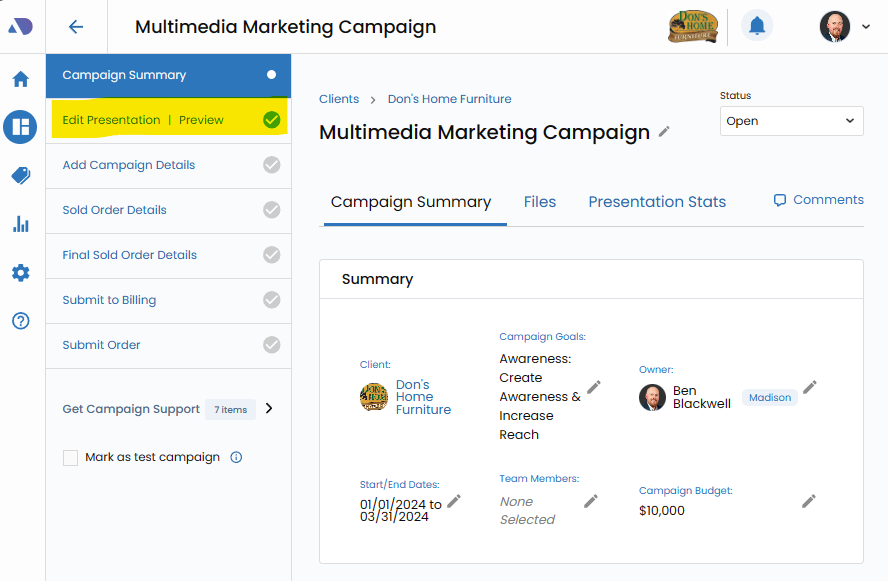Open settings gear in sidebar
This screenshot has height=581, width=888.
20,273
